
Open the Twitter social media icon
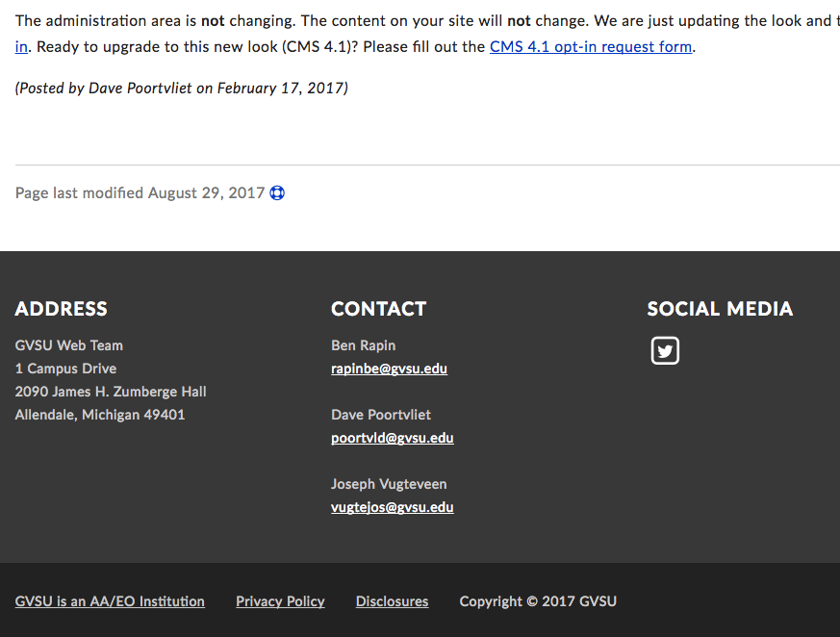pyautogui.click(x=665, y=350)
